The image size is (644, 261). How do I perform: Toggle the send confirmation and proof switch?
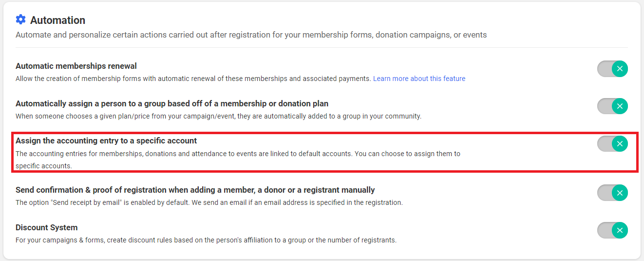click(x=612, y=193)
